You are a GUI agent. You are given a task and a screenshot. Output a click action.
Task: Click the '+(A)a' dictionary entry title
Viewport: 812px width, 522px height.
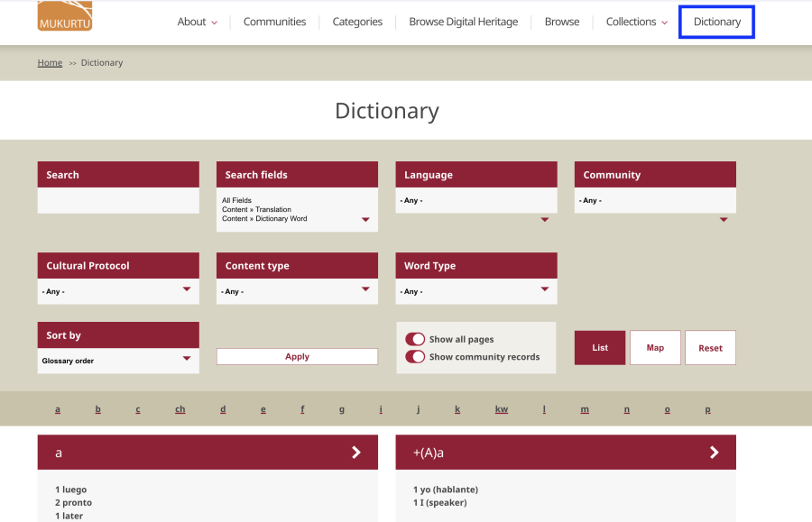(x=429, y=453)
